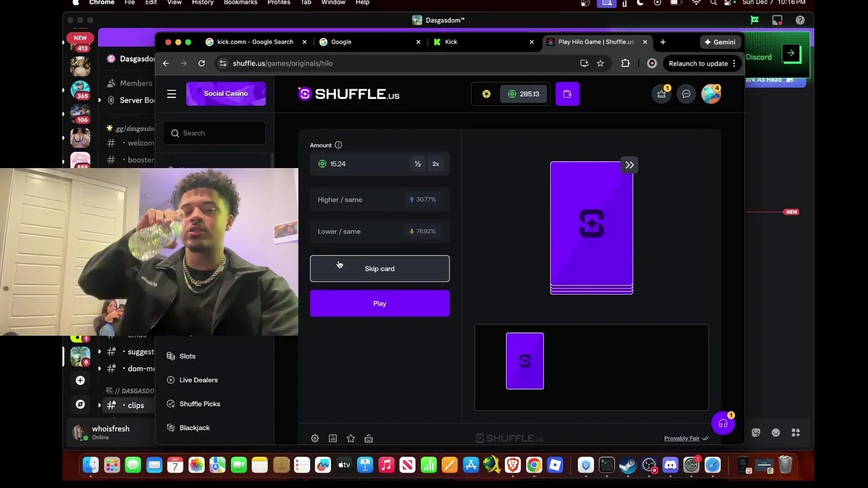Click the Shuffle.us logo

pyautogui.click(x=349, y=94)
